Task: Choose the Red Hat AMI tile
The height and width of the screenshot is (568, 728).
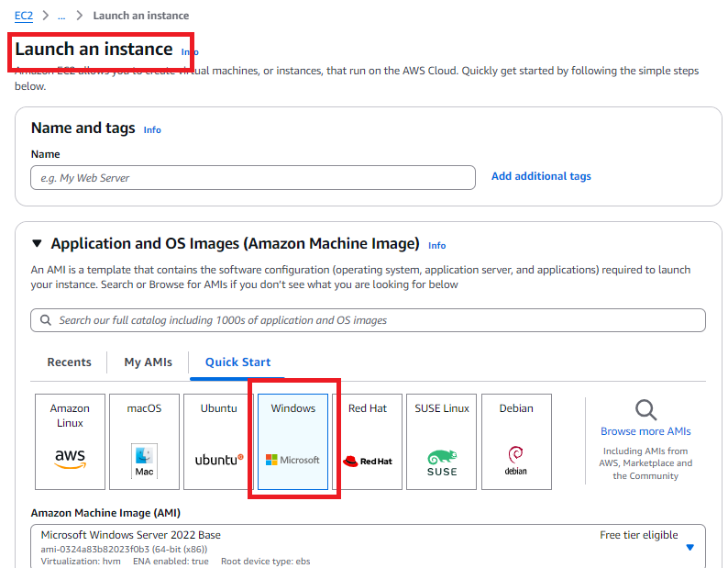Action: 368,441
